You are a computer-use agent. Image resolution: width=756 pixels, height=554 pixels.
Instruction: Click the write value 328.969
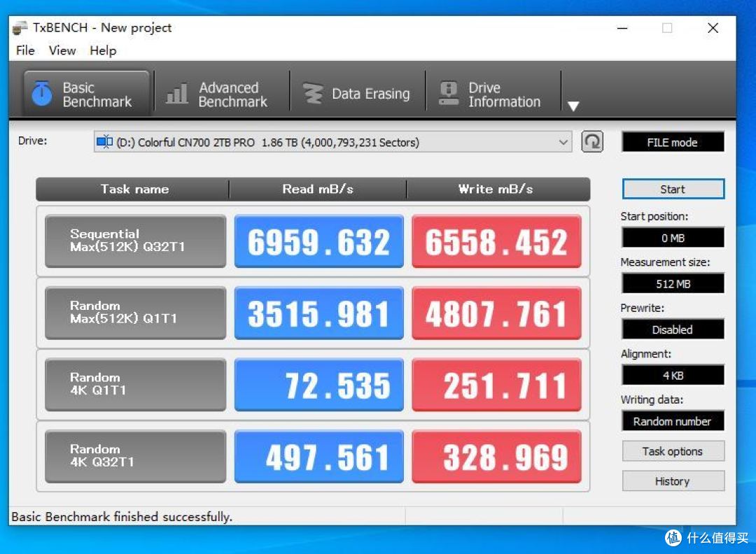coord(496,456)
